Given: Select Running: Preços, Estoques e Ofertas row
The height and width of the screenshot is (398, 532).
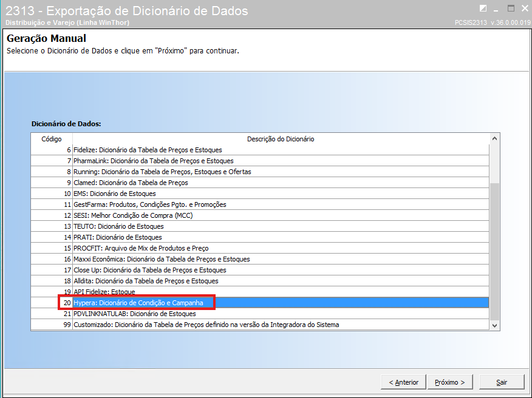Looking at the screenshot, I should (x=260, y=172).
